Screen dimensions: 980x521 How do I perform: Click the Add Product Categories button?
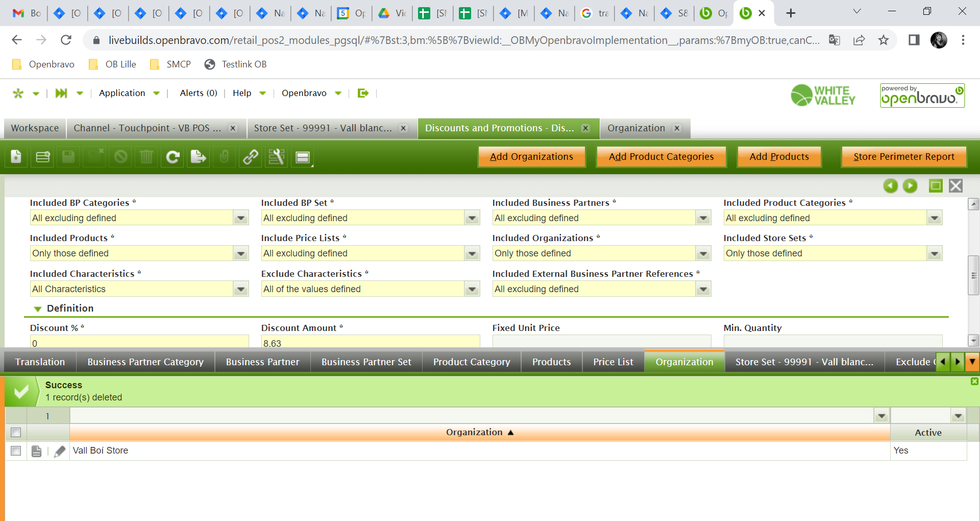[x=661, y=157]
